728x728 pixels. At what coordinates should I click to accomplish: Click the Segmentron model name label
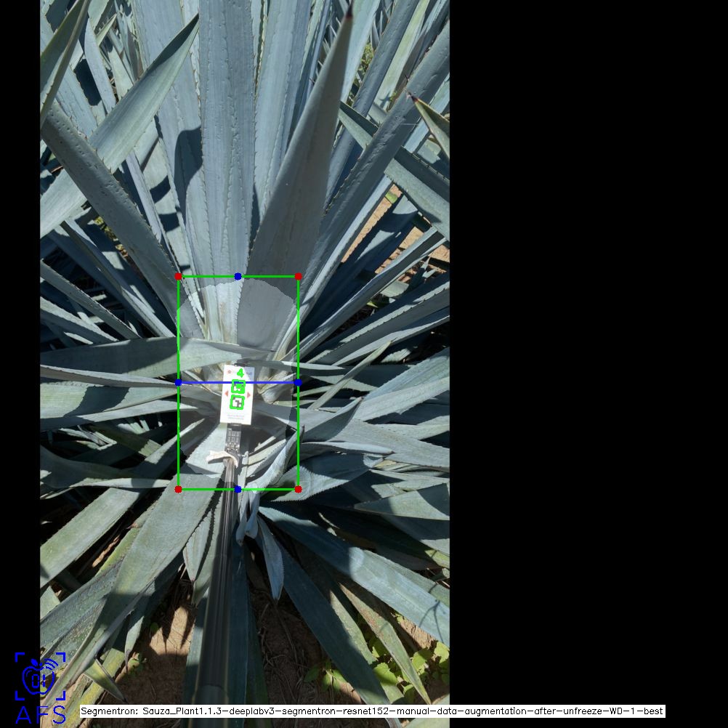click(372, 711)
